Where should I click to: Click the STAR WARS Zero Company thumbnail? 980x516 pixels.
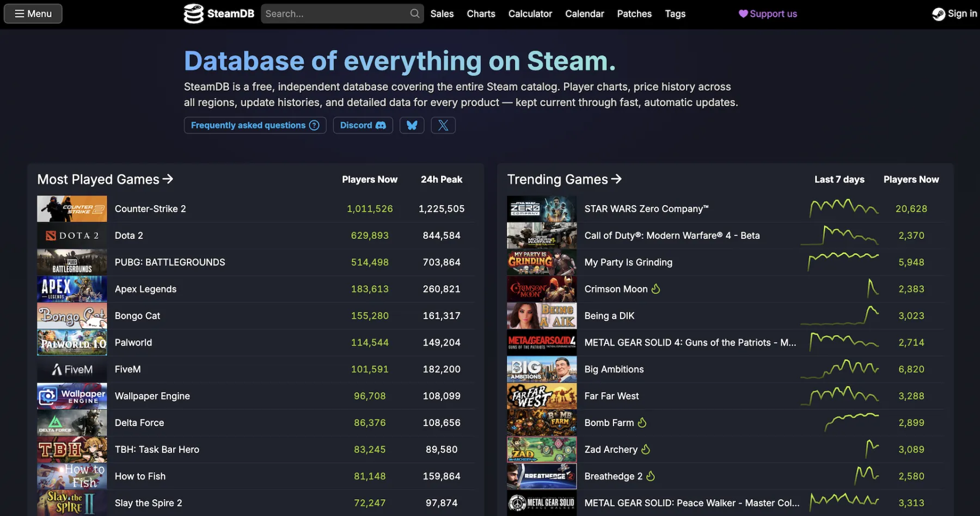point(542,209)
